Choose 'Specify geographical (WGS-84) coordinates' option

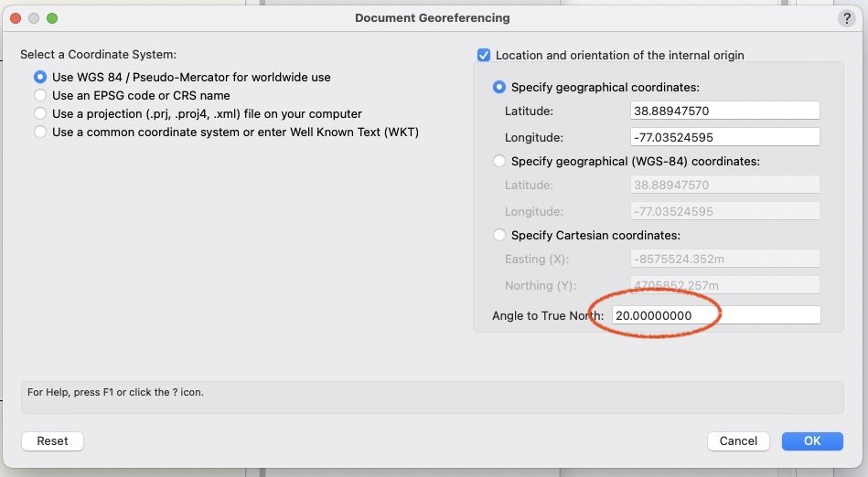[x=499, y=161]
